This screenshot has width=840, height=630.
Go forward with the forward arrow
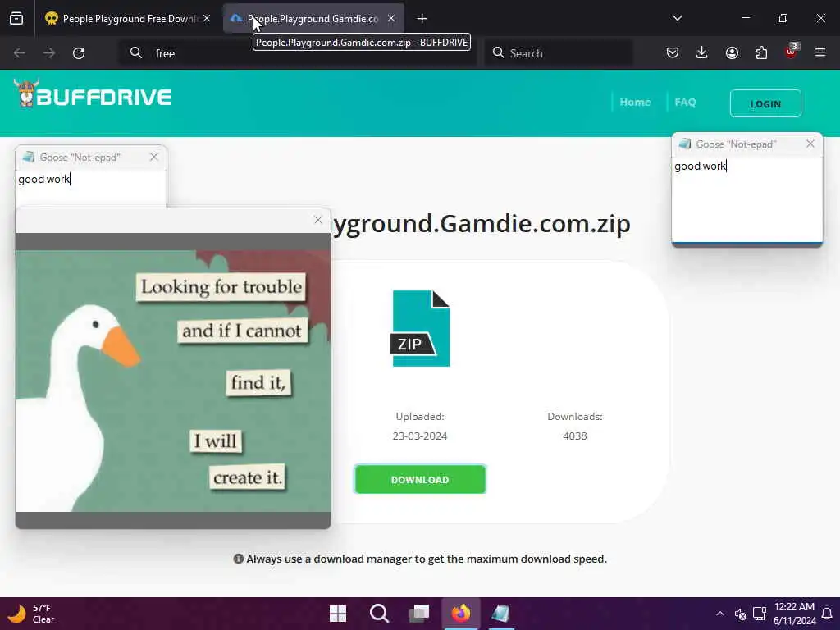(49, 53)
